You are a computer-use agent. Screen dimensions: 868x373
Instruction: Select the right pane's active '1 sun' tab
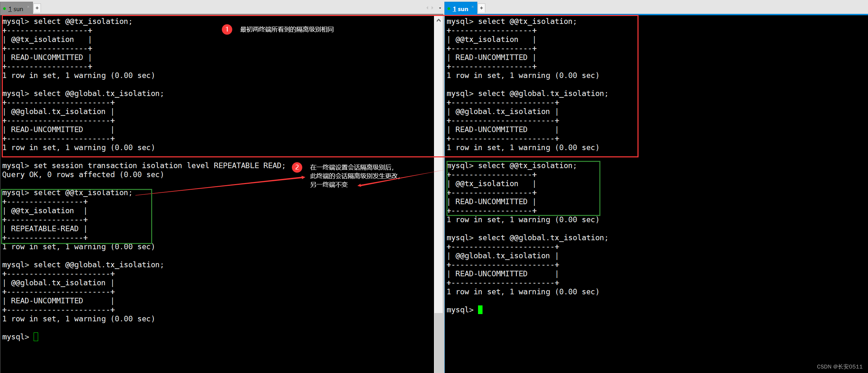point(460,9)
